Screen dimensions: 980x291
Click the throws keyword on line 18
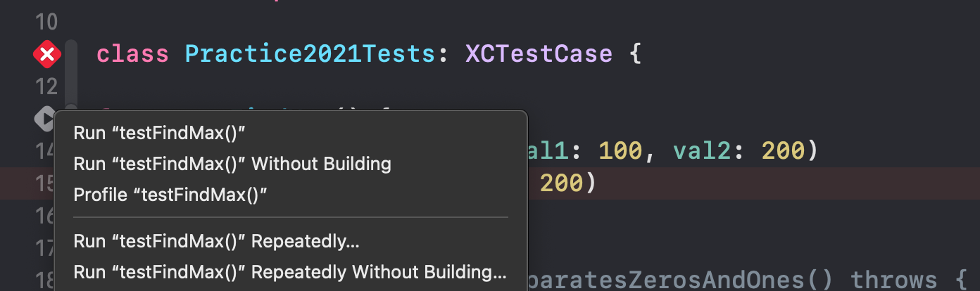[894, 280]
